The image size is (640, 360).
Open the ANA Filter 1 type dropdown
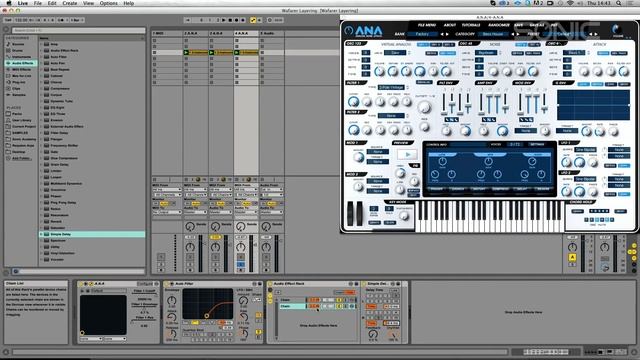click(392, 87)
